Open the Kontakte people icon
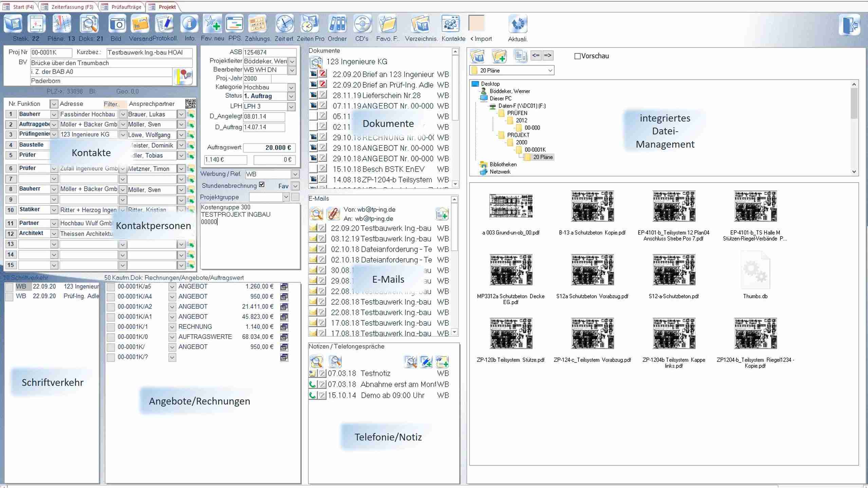 point(450,24)
